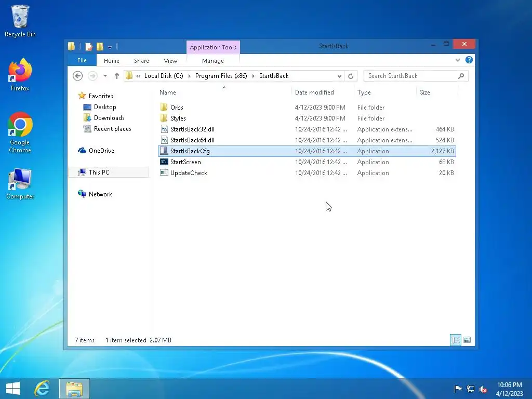The height and width of the screenshot is (399, 532).
Task: Open the Manage ribbon tab
Action: click(x=212, y=61)
